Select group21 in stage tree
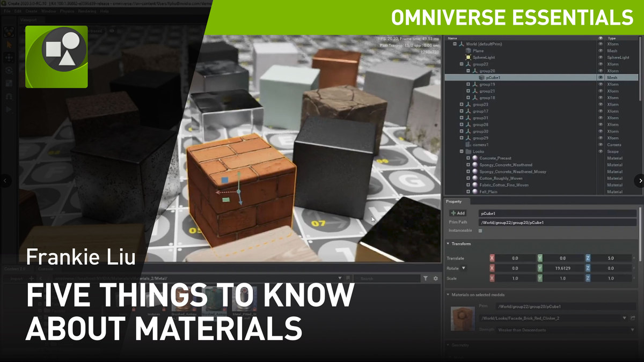Viewport: 644px width, 362px height. pyautogui.click(x=487, y=91)
